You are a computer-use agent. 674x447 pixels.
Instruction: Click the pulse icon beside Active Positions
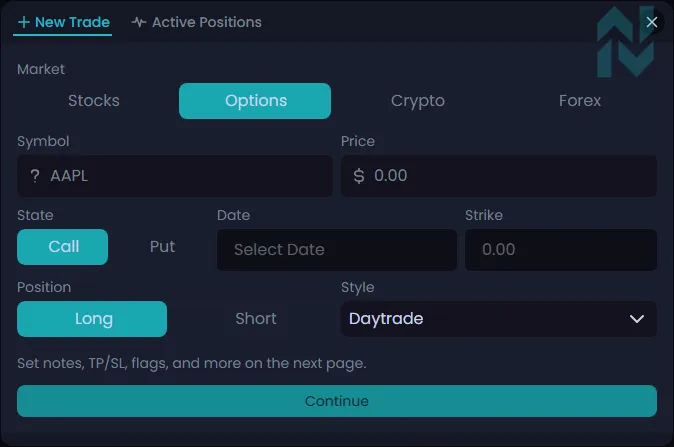pyautogui.click(x=138, y=22)
